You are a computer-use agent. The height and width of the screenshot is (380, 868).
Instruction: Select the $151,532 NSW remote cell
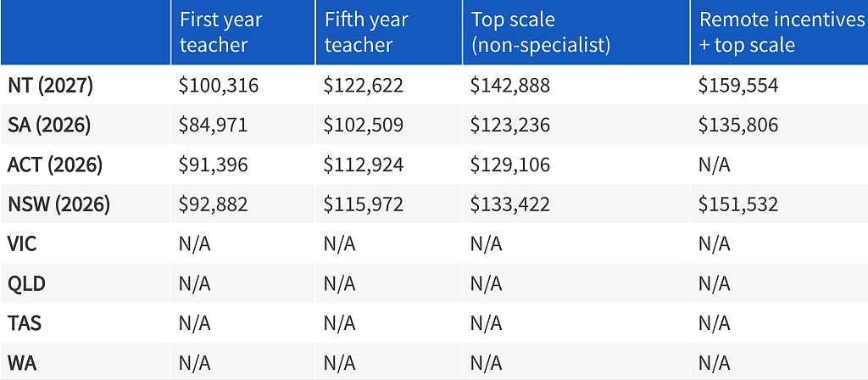point(738,204)
